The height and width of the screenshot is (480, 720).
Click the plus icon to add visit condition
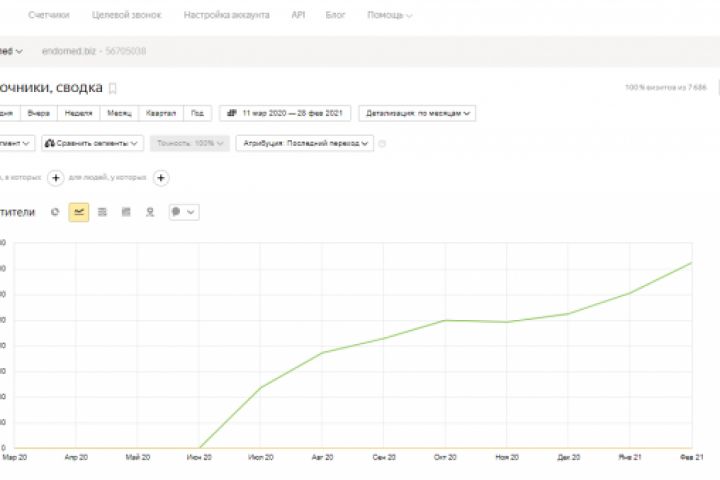click(56, 178)
